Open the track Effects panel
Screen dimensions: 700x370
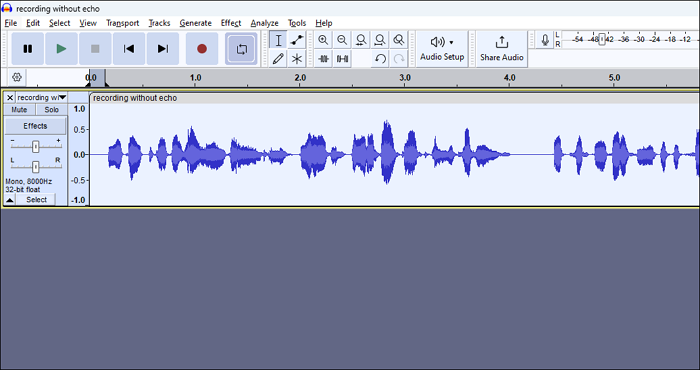coord(35,126)
